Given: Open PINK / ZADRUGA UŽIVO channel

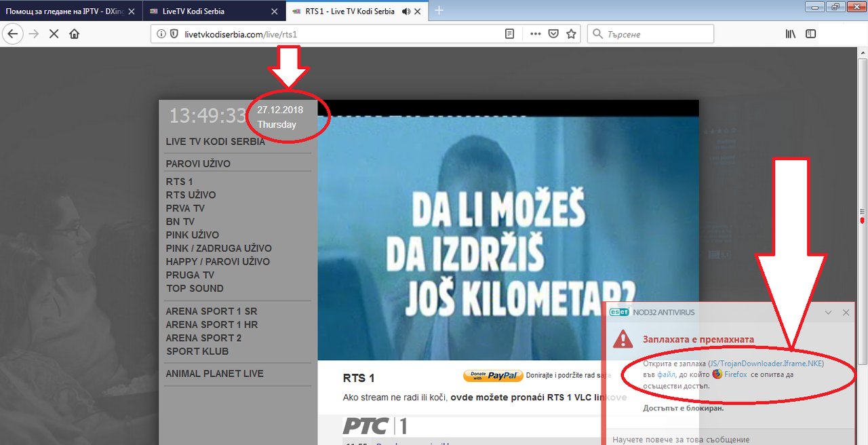Looking at the screenshot, I should (219, 248).
